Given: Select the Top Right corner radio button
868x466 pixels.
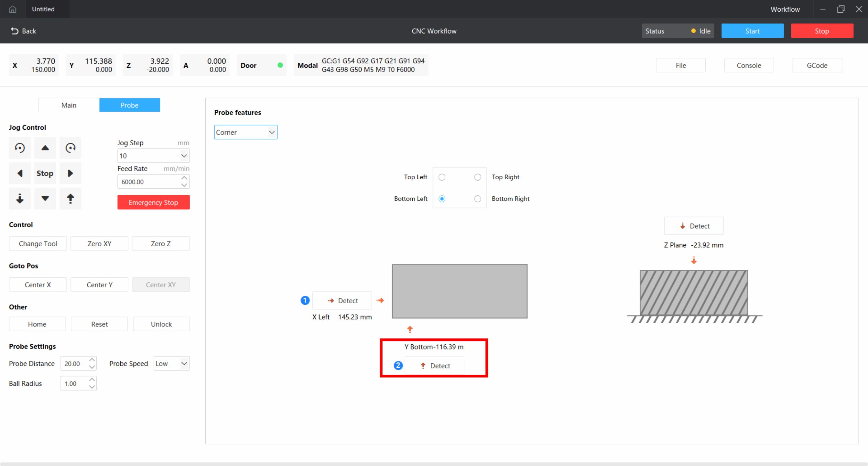Looking at the screenshot, I should (x=477, y=177).
